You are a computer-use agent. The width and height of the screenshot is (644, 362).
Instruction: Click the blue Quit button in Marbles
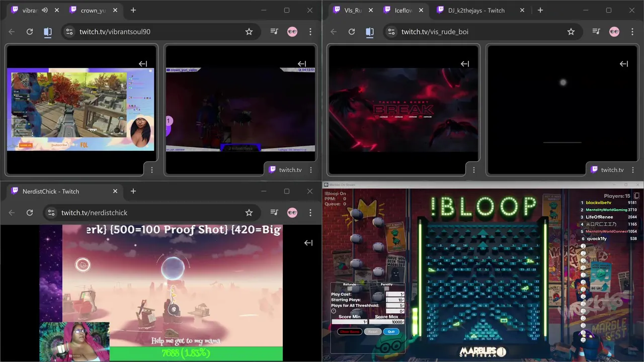[391, 332]
